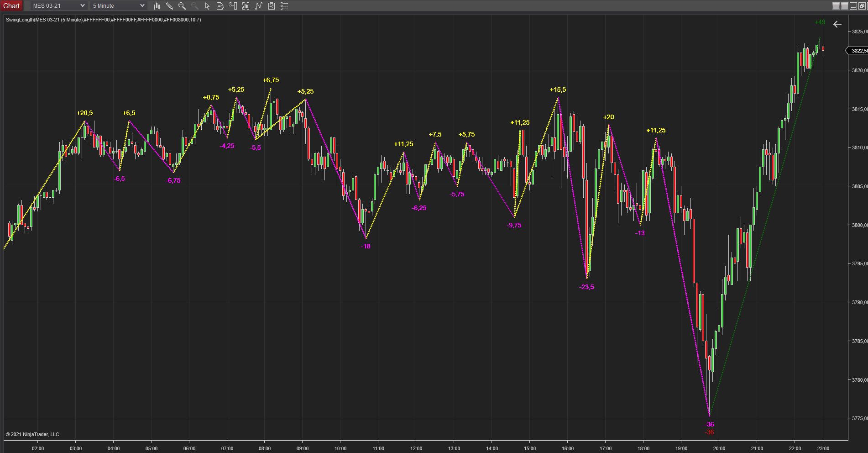
Task: Click the 12:00 time axis label
Action: coord(416,448)
